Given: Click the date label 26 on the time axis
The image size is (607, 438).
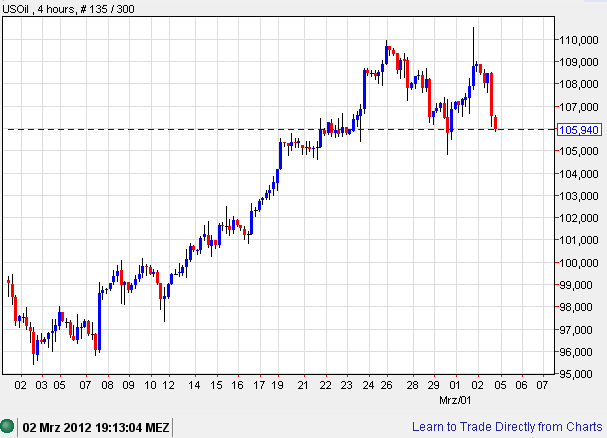Looking at the screenshot, I should (x=386, y=385).
